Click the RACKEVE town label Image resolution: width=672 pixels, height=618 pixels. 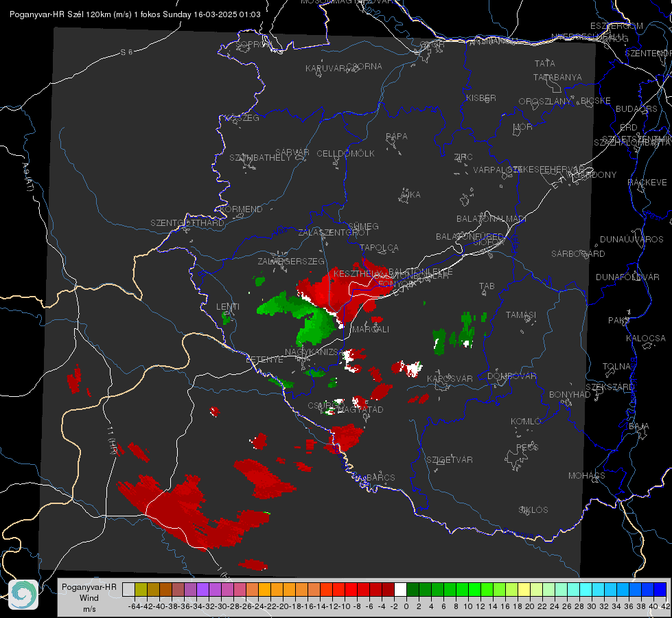click(x=647, y=183)
